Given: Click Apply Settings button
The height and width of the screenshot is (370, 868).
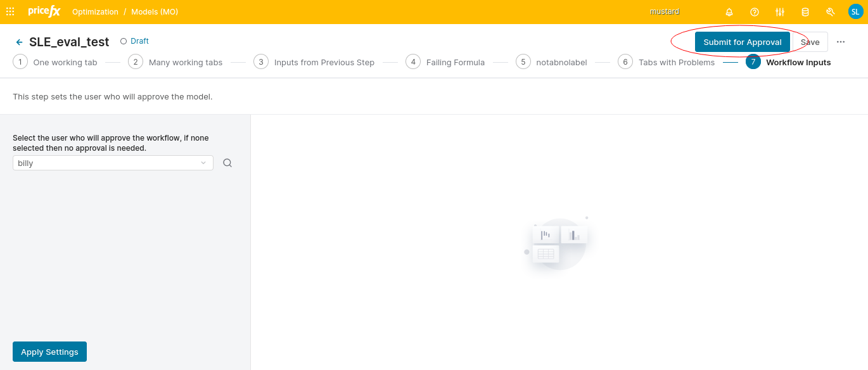Looking at the screenshot, I should [49, 352].
